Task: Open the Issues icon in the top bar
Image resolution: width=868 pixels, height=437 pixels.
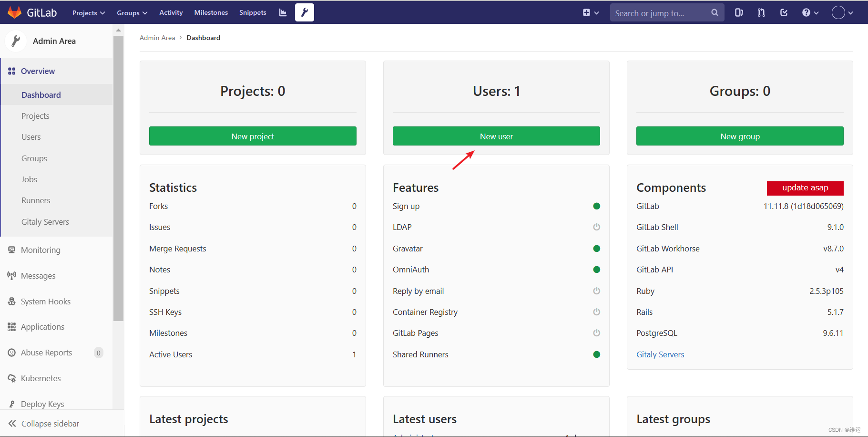Action: pyautogui.click(x=739, y=13)
